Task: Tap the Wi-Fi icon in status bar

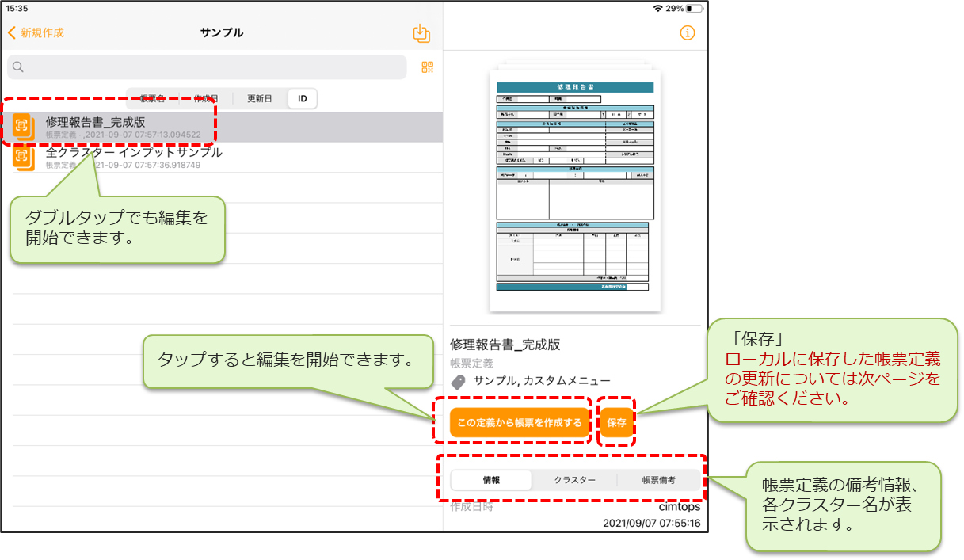Action: [x=657, y=8]
